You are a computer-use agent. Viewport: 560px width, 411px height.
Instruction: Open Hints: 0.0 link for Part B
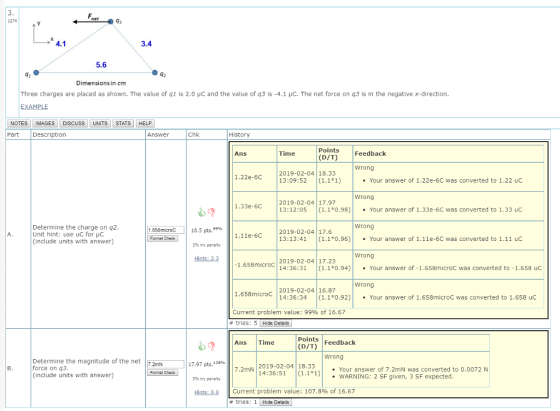[206, 392]
